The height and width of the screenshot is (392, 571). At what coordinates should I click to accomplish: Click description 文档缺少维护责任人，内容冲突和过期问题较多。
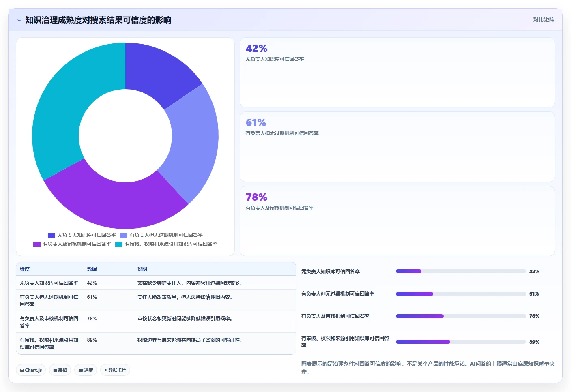click(191, 283)
